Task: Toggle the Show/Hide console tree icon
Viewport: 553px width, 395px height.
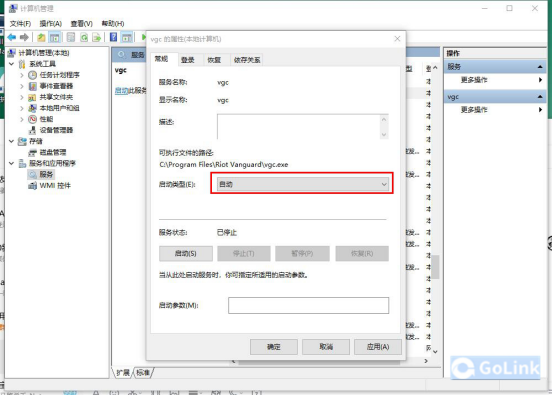Action: pyautogui.click(x=54, y=37)
